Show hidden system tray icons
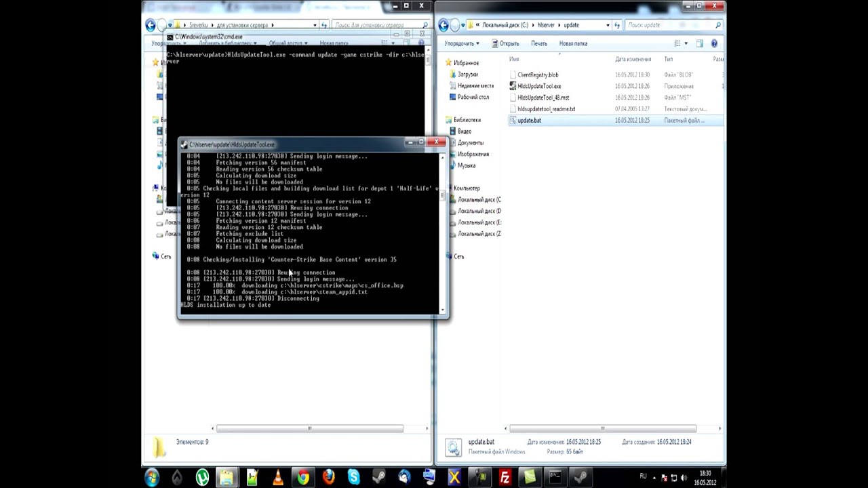Image resolution: width=868 pixels, height=488 pixels. tap(656, 477)
